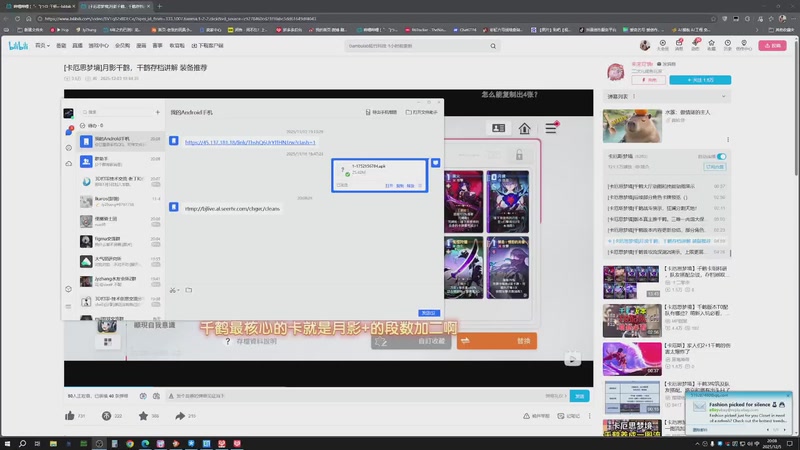This screenshot has height=450, width=800.
Task: Select the playlist item with duration 02:11
Action: (x=666, y=208)
